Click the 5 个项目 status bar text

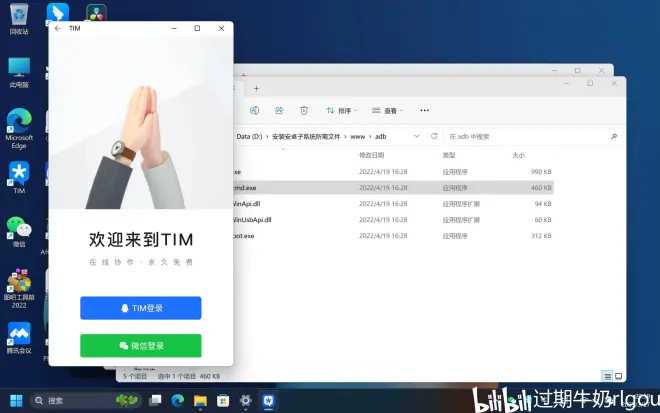pos(135,376)
